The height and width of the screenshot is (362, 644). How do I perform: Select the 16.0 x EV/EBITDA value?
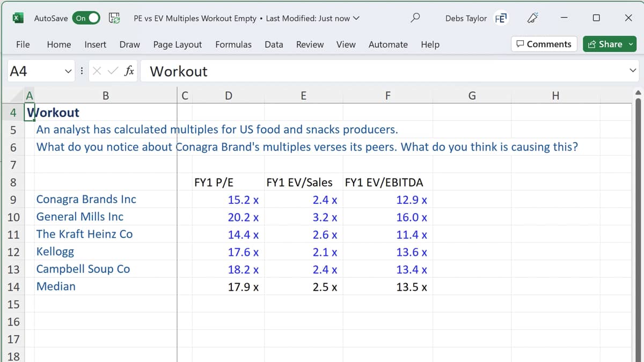tap(387, 217)
